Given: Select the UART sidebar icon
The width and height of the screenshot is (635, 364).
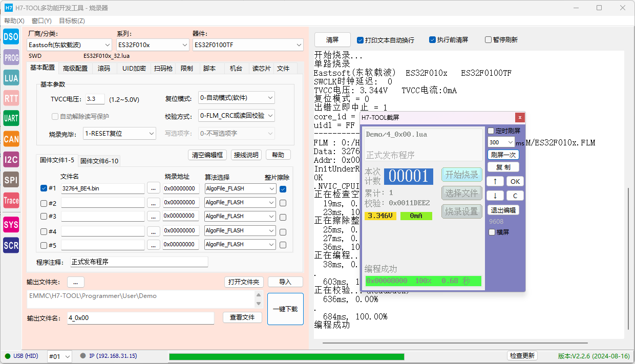Looking at the screenshot, I should (11, 118).
